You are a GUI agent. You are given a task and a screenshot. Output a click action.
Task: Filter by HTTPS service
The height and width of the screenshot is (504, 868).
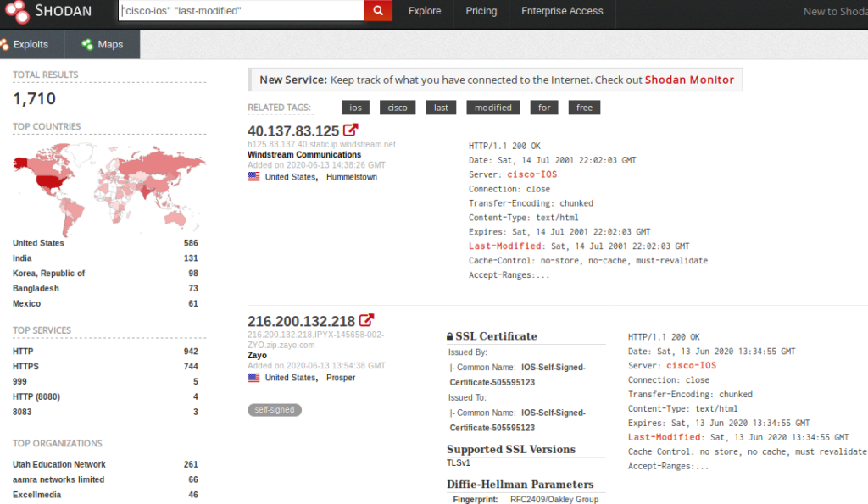coord(25,366)
